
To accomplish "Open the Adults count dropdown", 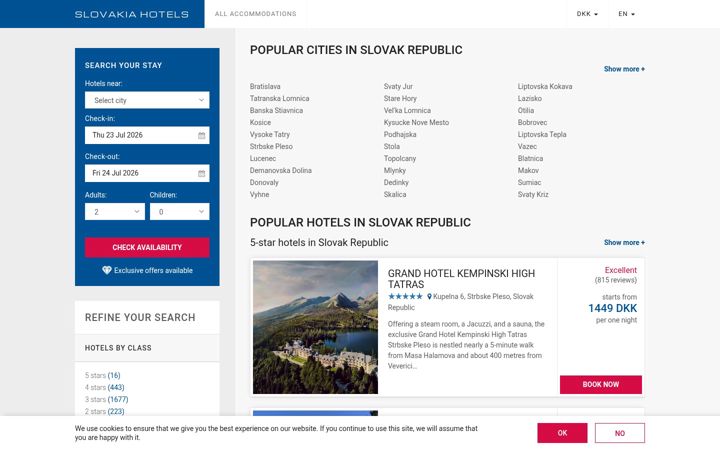I will click(115, 212).
